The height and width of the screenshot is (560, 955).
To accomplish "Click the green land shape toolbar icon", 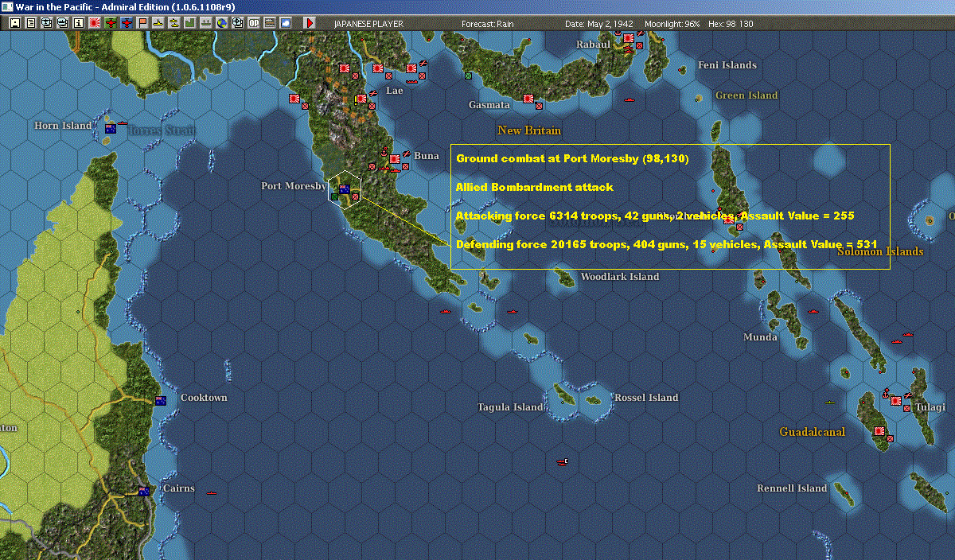I will 190,23.
